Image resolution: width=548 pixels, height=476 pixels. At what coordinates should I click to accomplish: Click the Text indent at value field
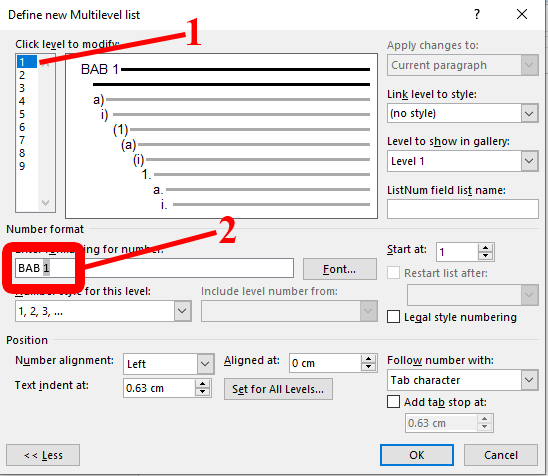(159, 388)
